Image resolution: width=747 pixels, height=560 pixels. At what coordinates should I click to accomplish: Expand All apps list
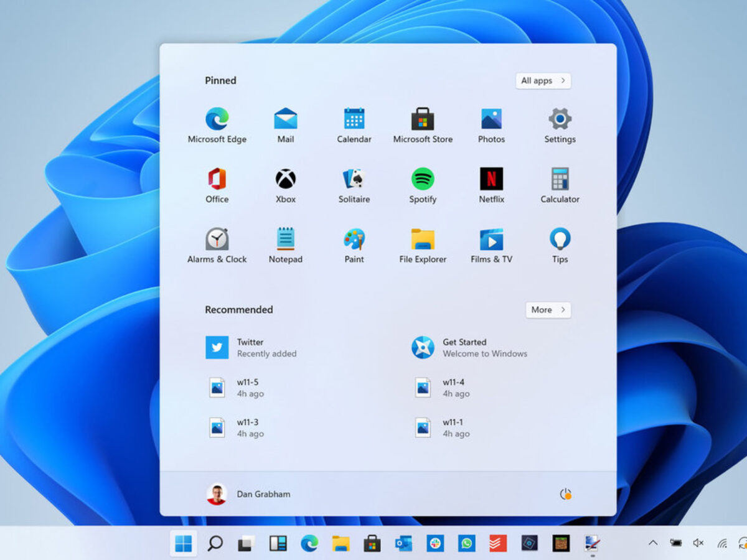tap(543, 81)
